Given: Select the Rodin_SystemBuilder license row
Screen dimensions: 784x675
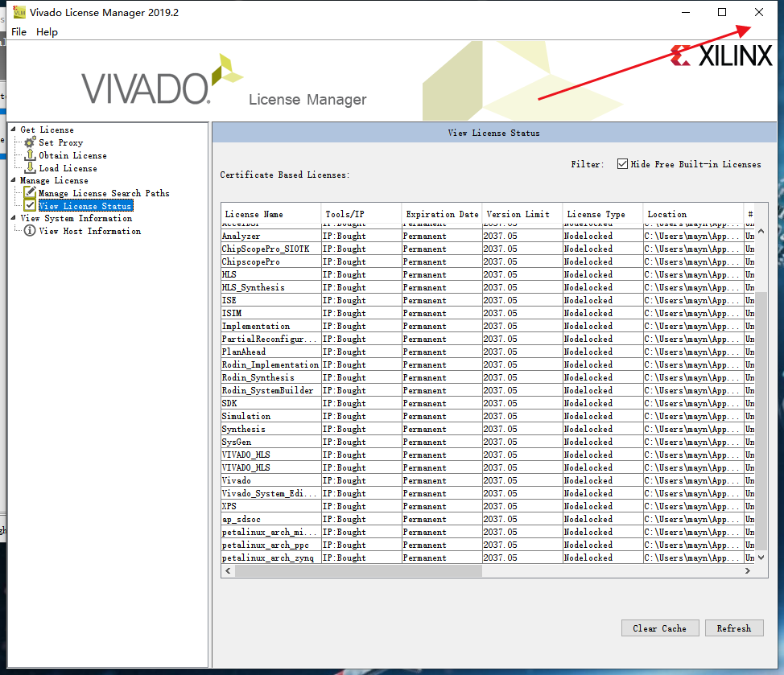Looking at the screenshot, I should tap(488, 391).
